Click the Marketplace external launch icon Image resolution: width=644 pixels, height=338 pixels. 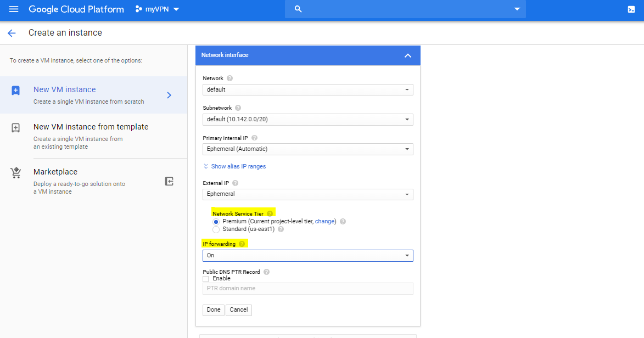tap(169, 181)
